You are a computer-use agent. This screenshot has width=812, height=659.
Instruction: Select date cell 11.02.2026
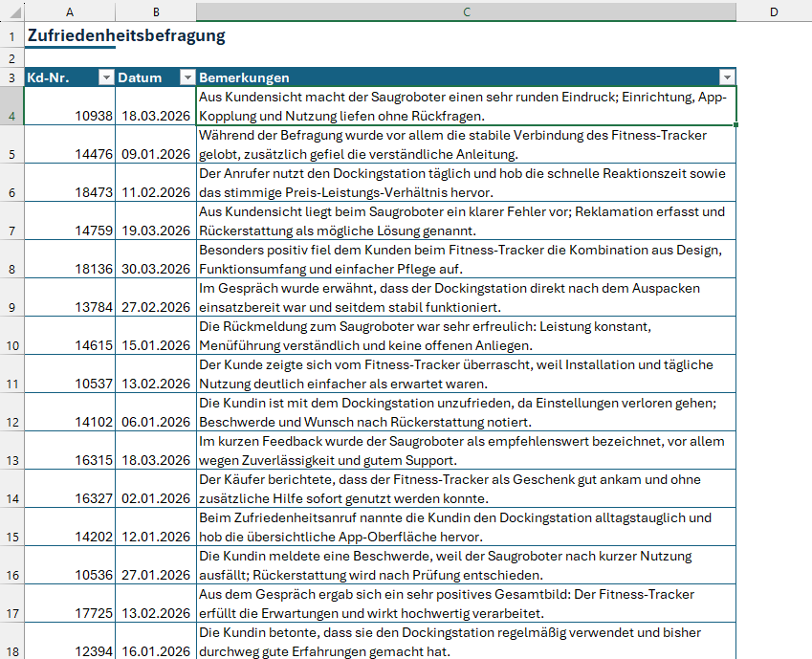[156, 183]
